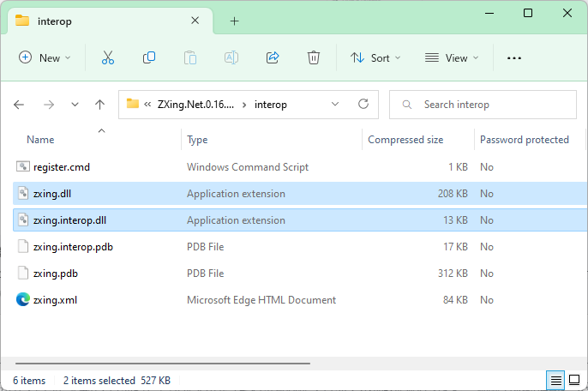Image resolution: width=588 pixels, height=391 pixels.
Task: Switch to large thumbnails view in status bar
Action: [574, 380]
